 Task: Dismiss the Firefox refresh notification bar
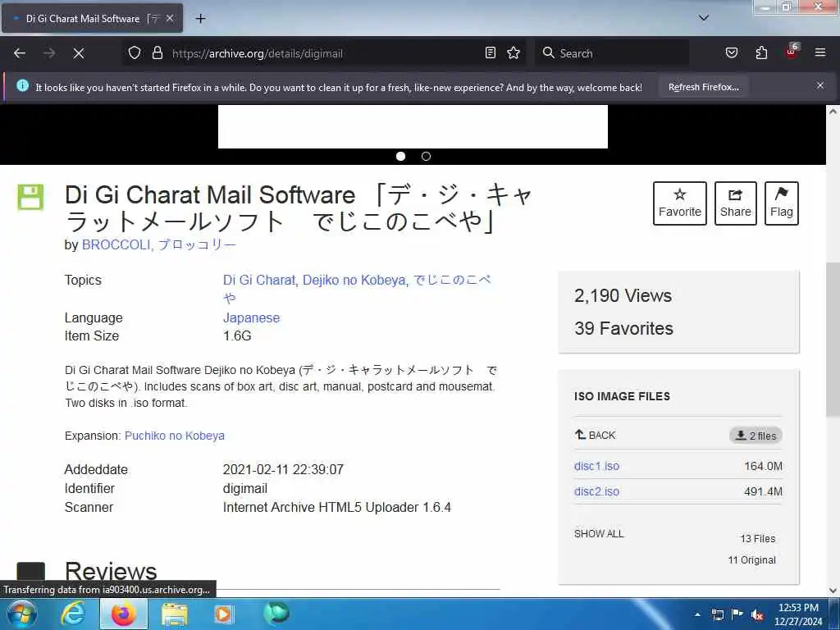[820, 85]
